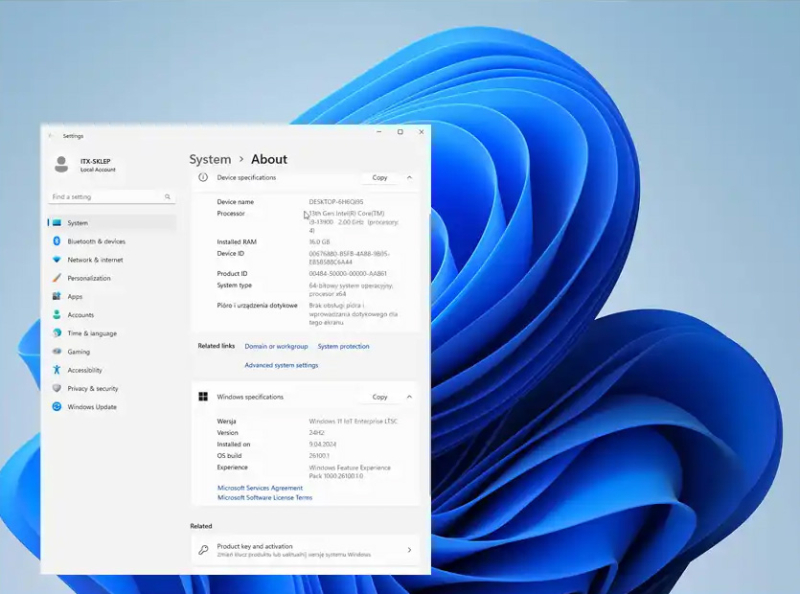Open the System protection link
Image resolution: width=800 pixels, height=594 pixels.
click(343, 346)
